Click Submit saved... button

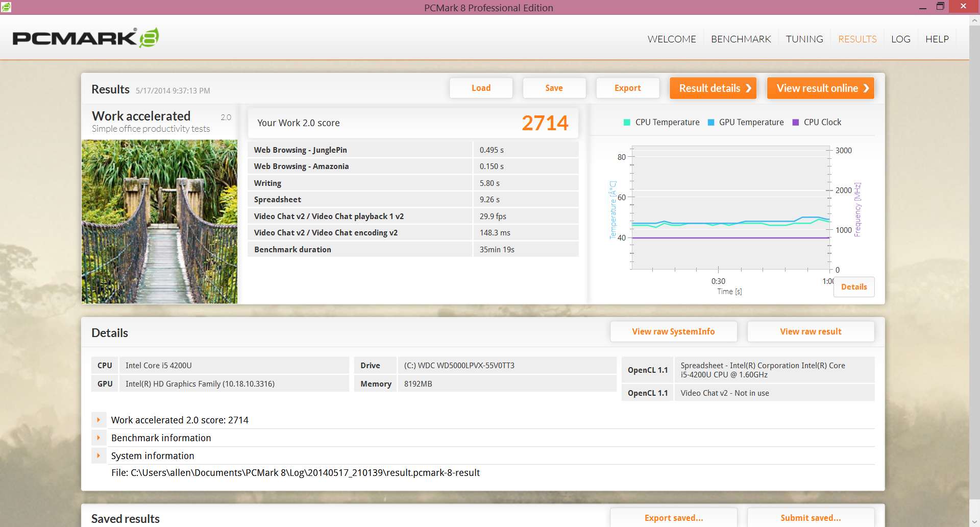click(811, 517)
